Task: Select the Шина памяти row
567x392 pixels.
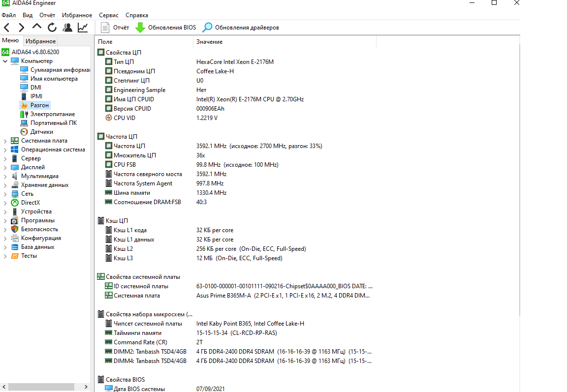Action: 235,193
